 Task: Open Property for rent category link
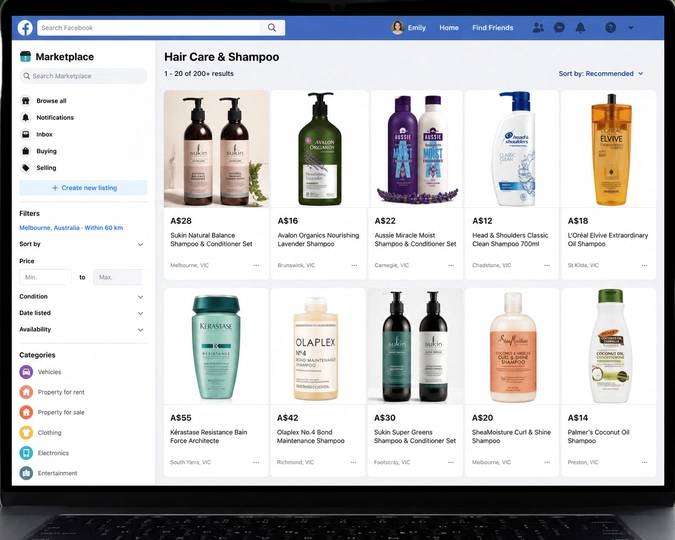(x=61, y=392)
